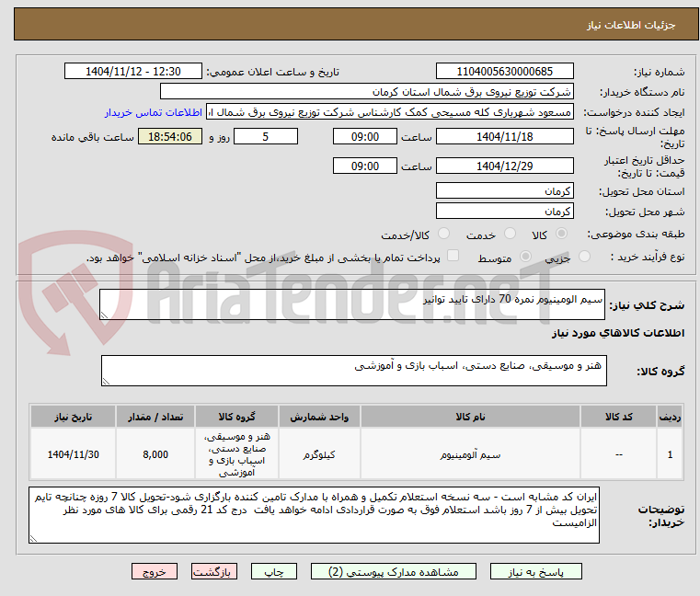Click the delivery city field

point(504,212)
